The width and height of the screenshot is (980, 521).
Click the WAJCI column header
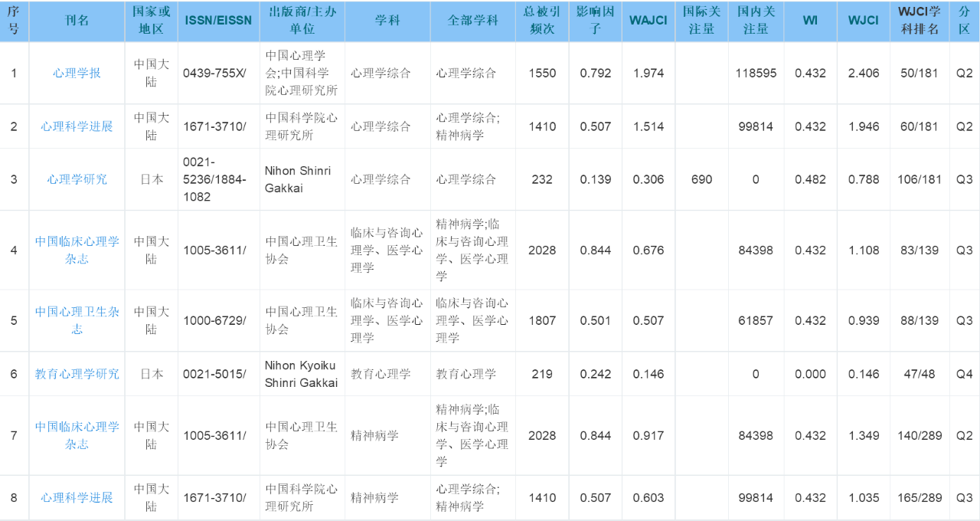point(648,21)
